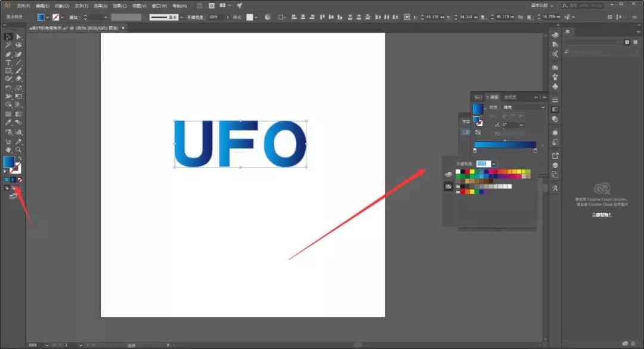Screen dimensions: 644x349
Task: Select the Scale tool
Action: (x=18, y=88)
